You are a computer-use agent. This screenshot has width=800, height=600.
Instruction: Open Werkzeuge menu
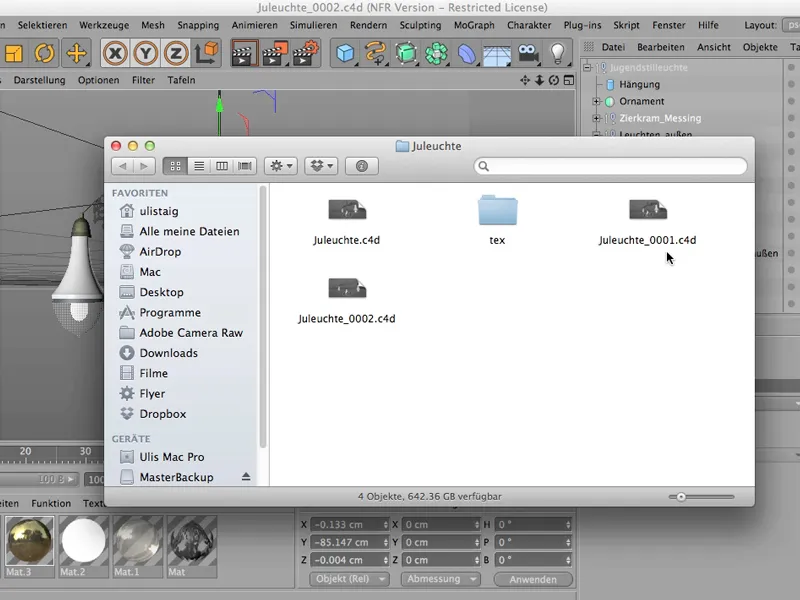coord(104,25)
